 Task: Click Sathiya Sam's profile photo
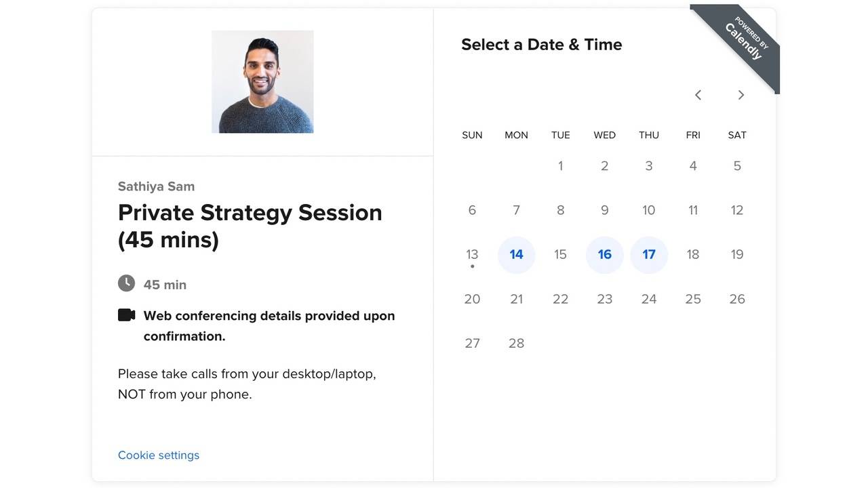tap(262, 81)
